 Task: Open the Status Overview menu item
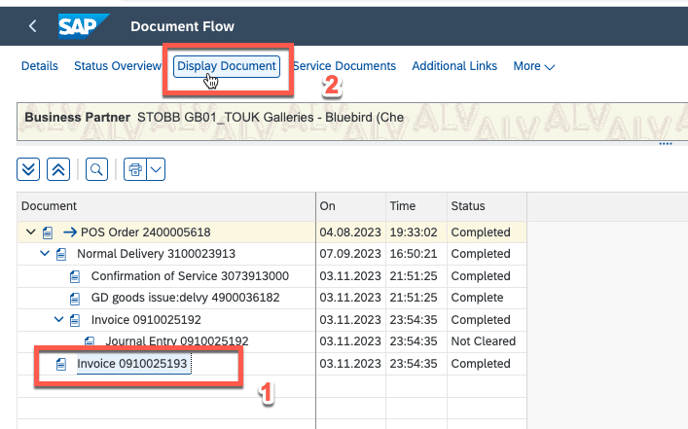[117, 66]
